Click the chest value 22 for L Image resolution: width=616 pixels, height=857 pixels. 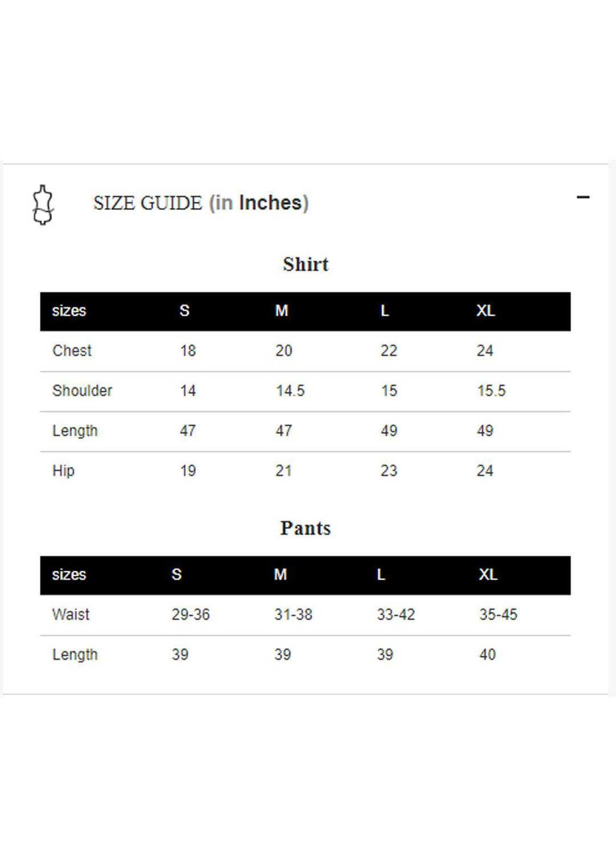click(389, 351)
